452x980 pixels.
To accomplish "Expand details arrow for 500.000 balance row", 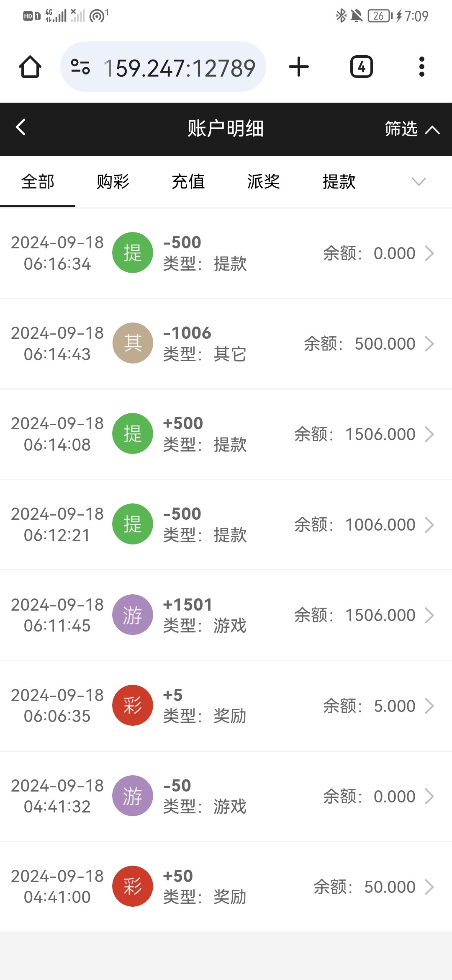I will (x=429, y=344).
